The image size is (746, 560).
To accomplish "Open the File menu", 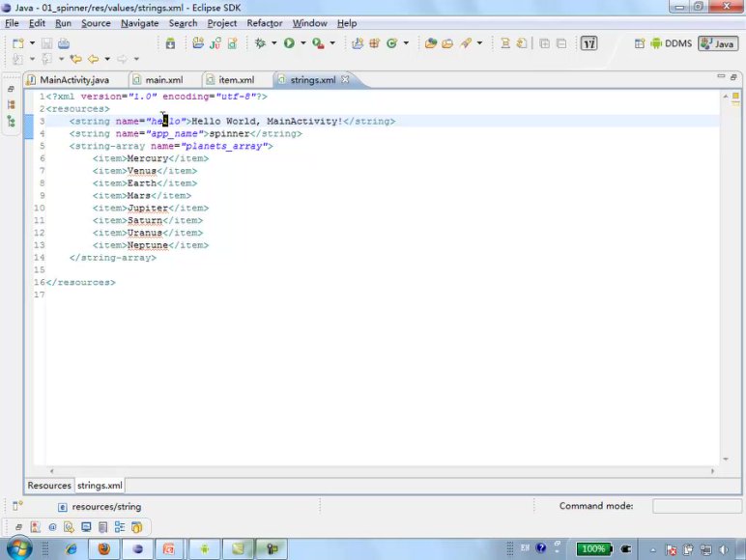I will (x=12, y=23).
